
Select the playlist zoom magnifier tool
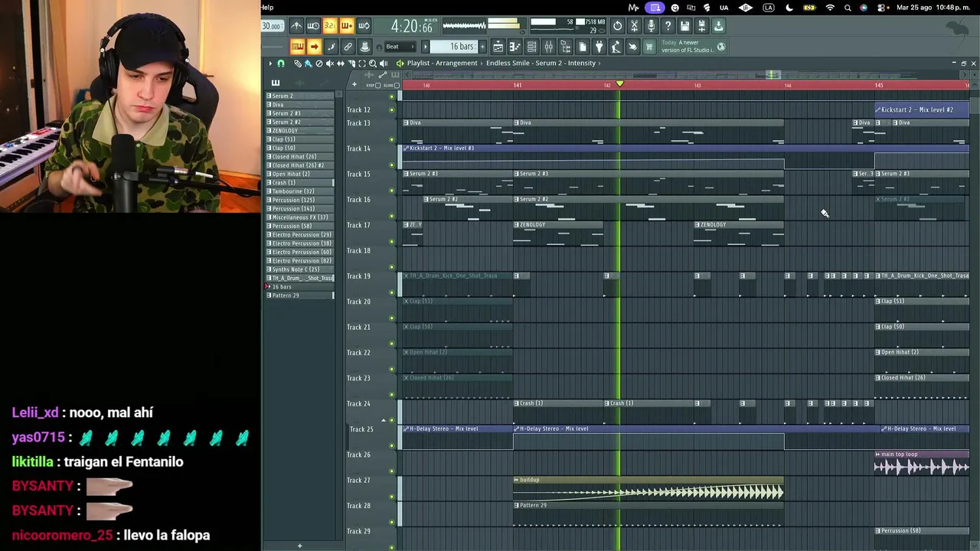tap(373, 64)
